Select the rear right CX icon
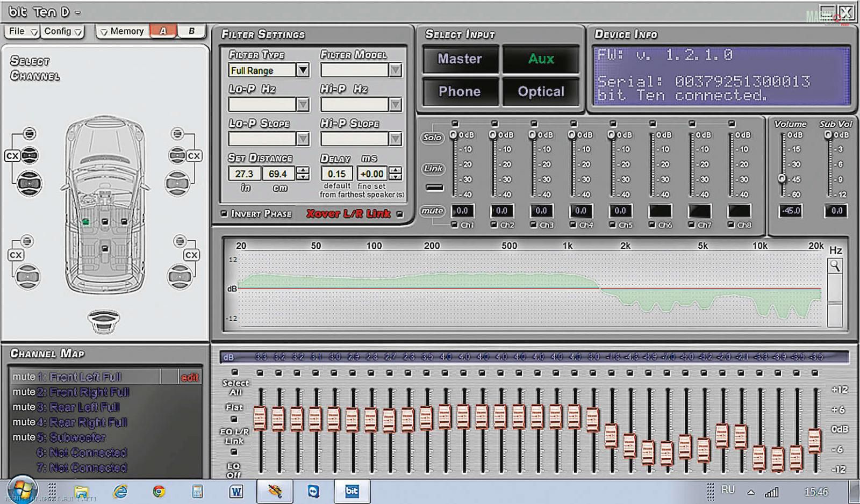 tap(191, 255)
